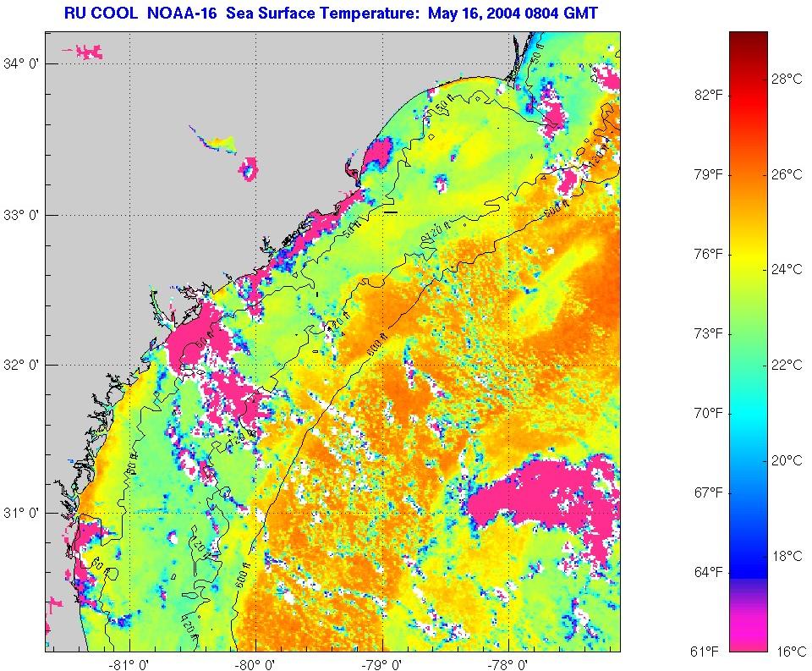
Task: Click the -81° 0' longitude label
Action: [x=130, y=663]
